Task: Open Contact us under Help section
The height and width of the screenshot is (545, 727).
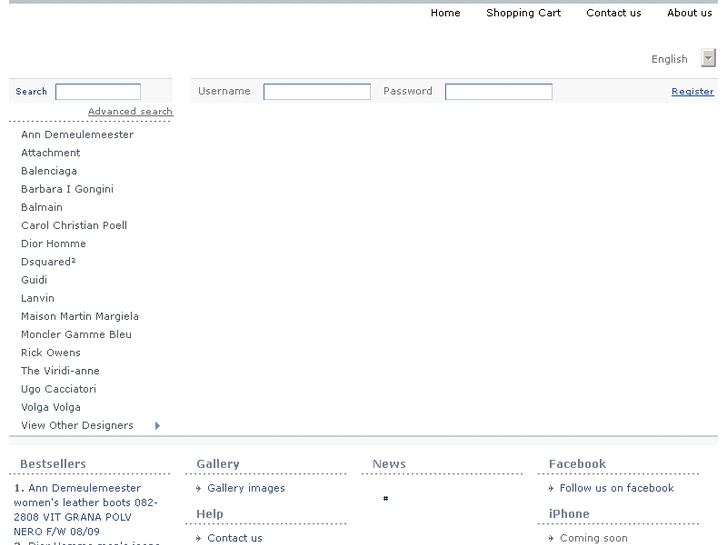Action: 235,538
